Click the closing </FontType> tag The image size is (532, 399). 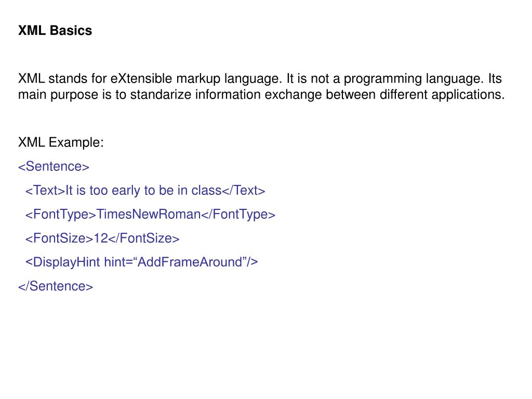click(x=238, y=215)
